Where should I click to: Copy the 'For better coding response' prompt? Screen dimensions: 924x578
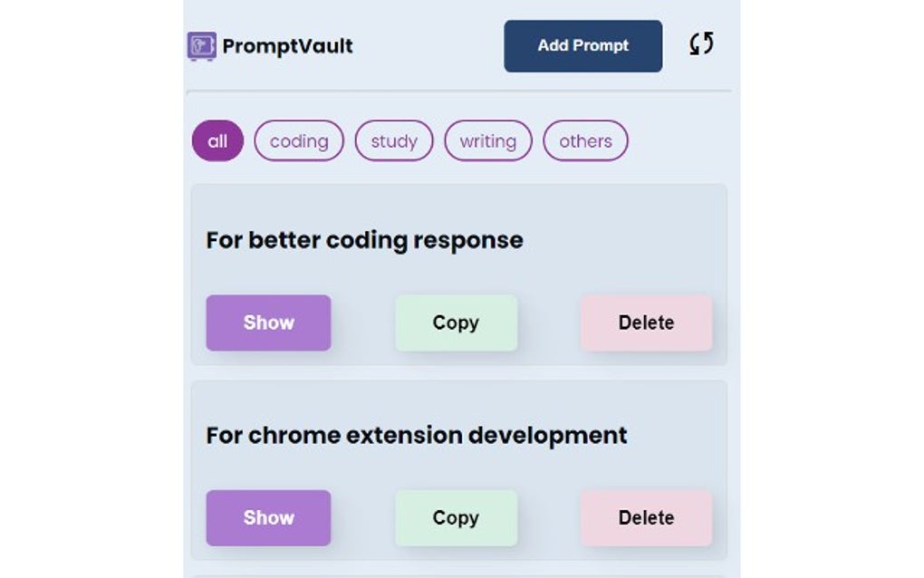(x=456, y=323)
